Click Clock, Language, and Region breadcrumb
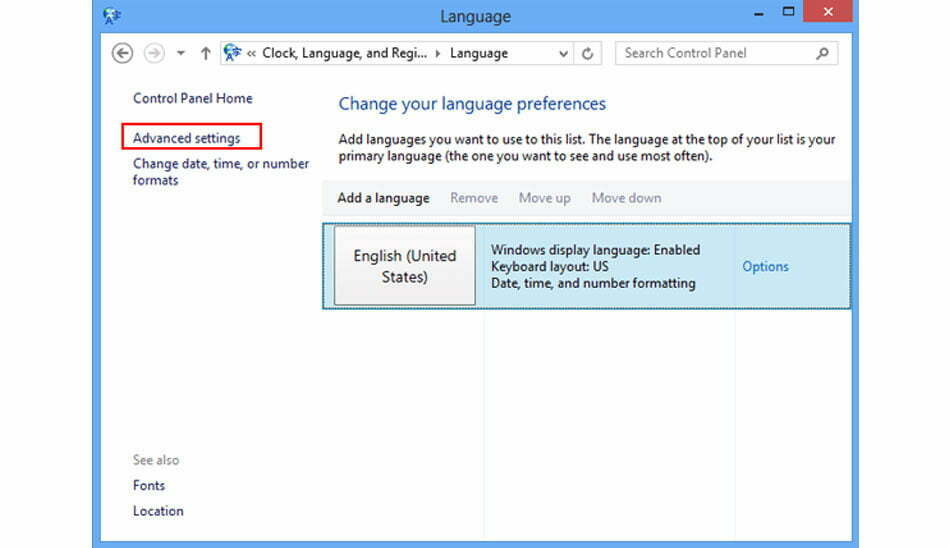Screen dimensions: 950x548 click(x=344, y=53)
